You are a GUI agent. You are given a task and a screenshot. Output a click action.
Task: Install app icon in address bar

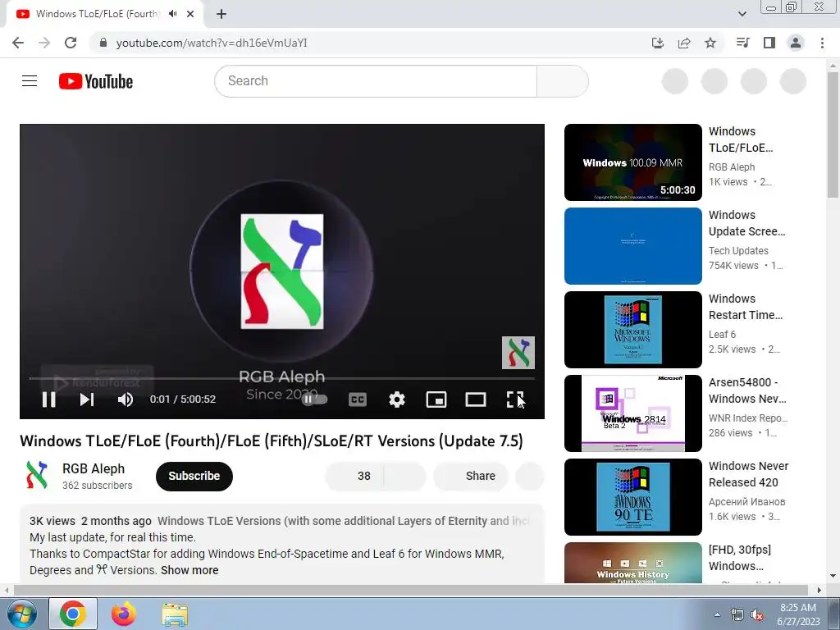pyautogui.click(x=657, y=43)
